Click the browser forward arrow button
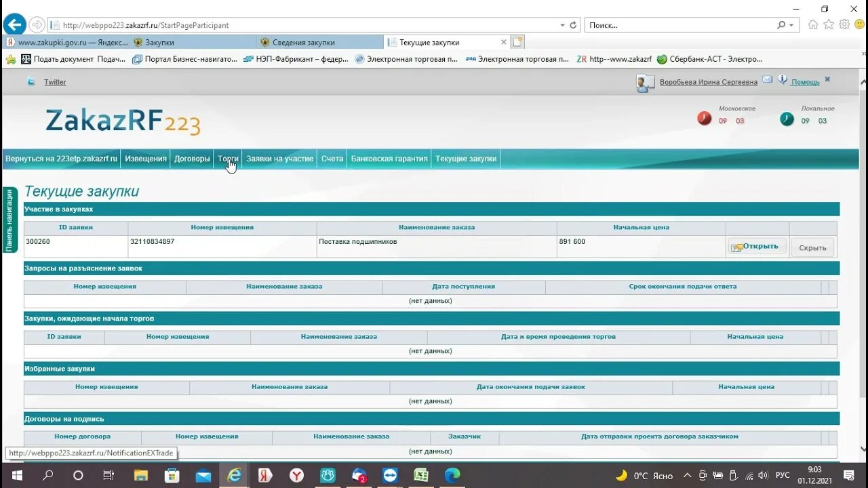This screenshot has width=868, height=488. 37,25
